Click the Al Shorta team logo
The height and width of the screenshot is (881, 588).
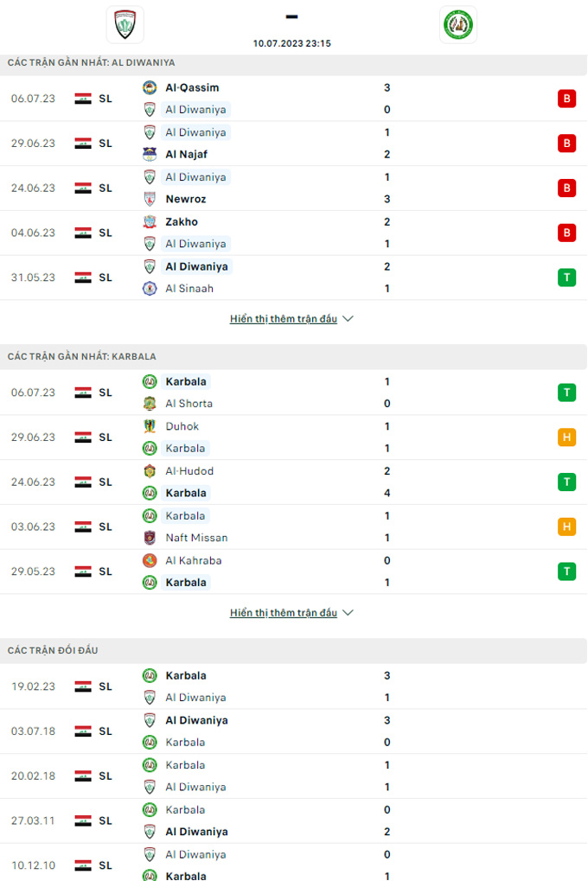point(150,404)
